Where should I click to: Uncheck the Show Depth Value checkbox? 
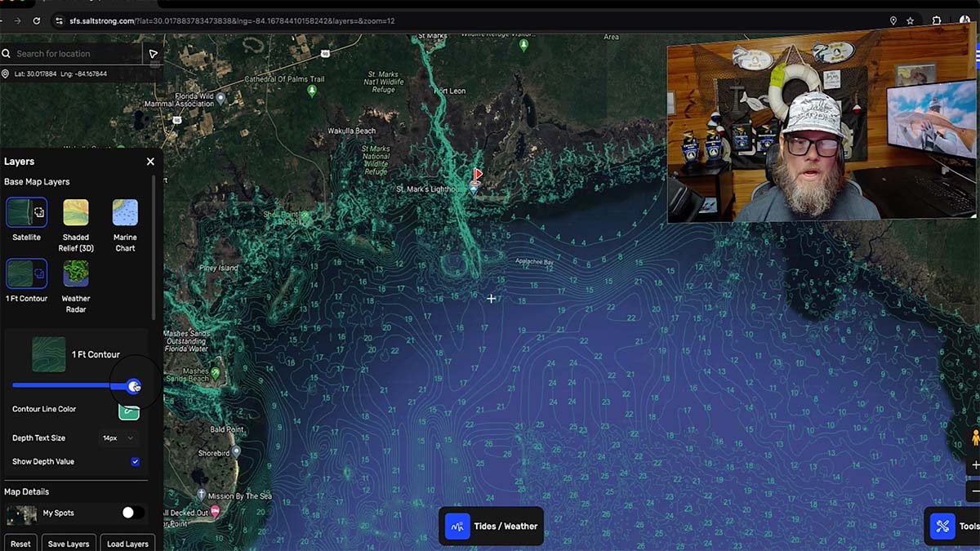(x=135, y=461)
